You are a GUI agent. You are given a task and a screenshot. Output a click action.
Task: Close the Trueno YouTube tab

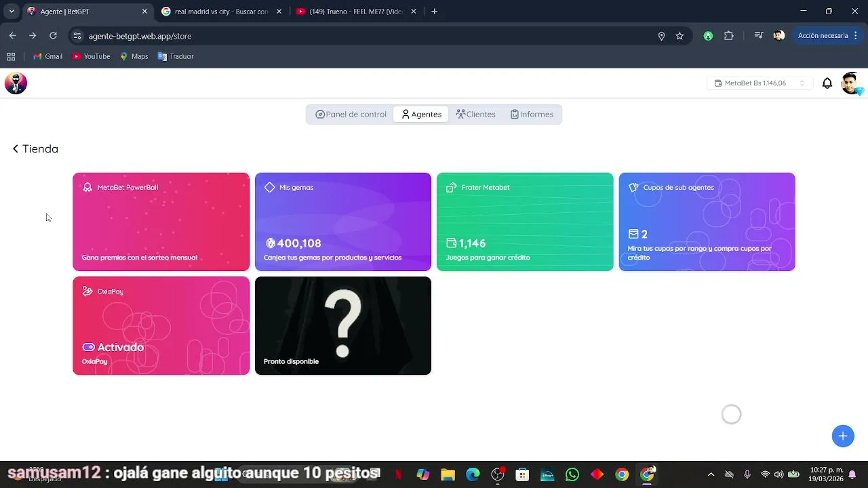point(414,12)
